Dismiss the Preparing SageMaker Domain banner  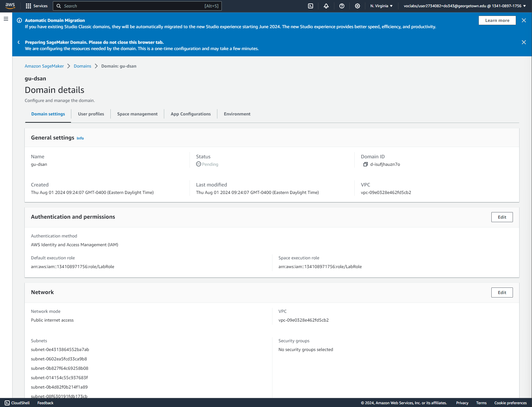pos(524,42)
